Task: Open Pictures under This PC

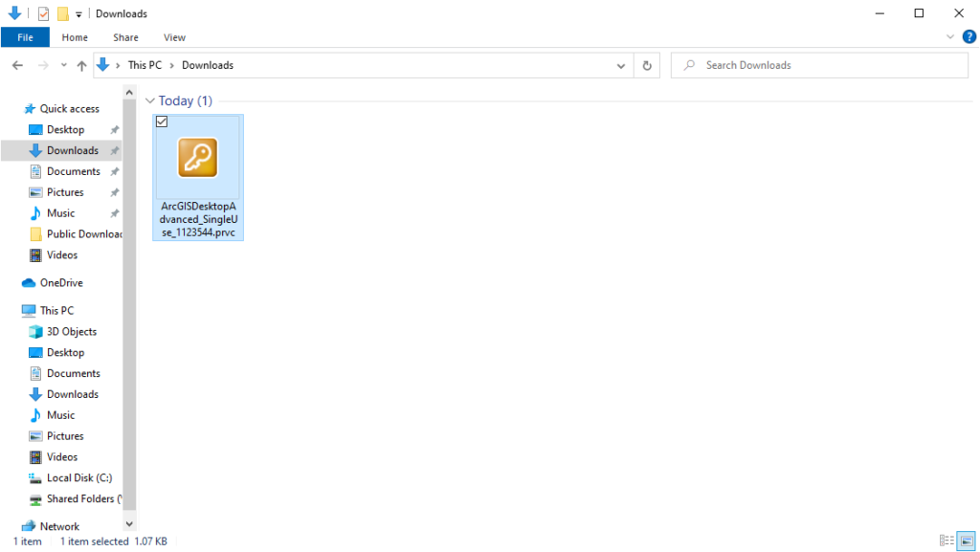Action: tap(65, 436)
